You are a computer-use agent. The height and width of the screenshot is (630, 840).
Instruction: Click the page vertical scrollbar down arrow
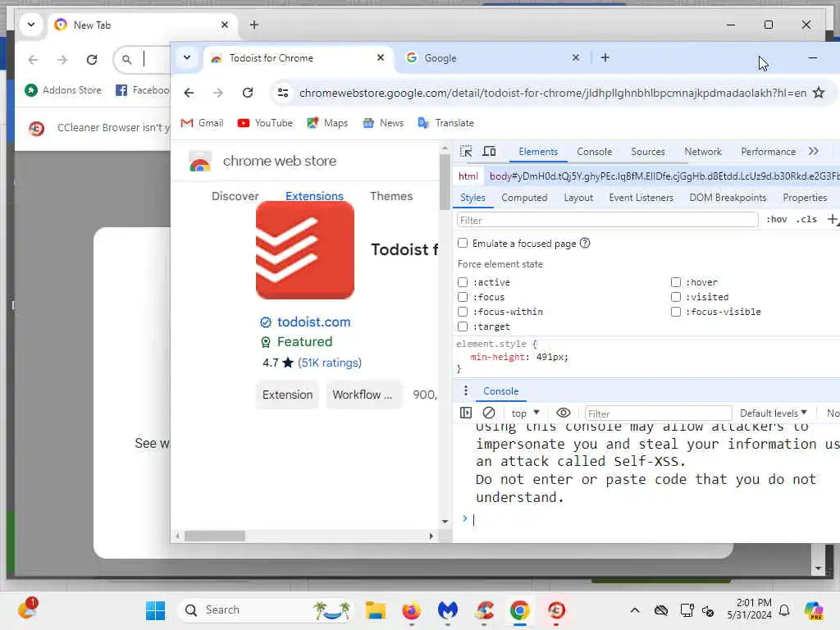[445, 521]
